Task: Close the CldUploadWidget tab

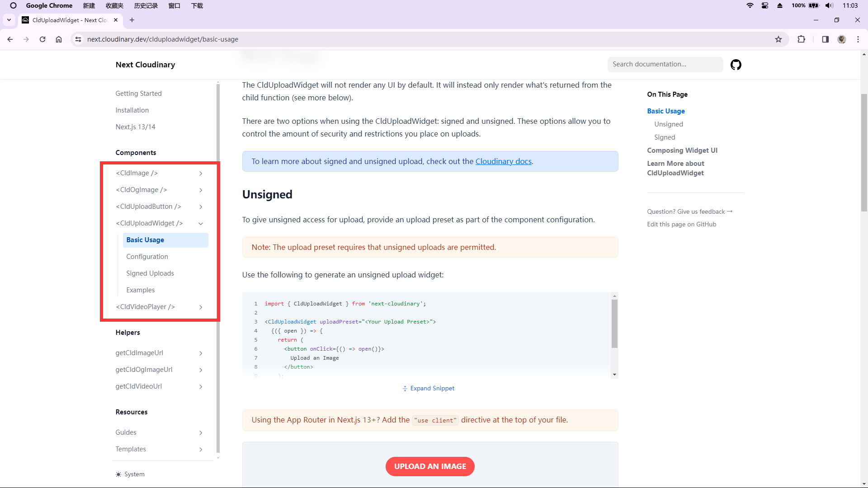Action: click(x=116, y=20)
